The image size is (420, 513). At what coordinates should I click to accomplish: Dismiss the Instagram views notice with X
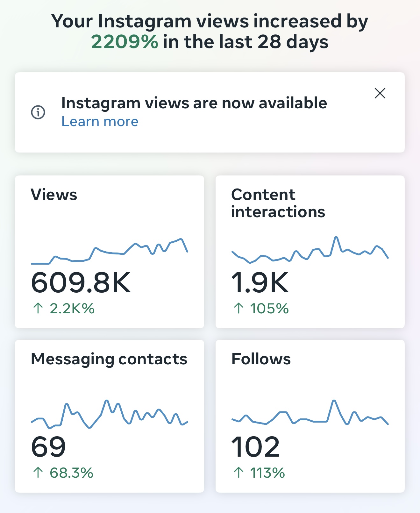pos(380,93)
